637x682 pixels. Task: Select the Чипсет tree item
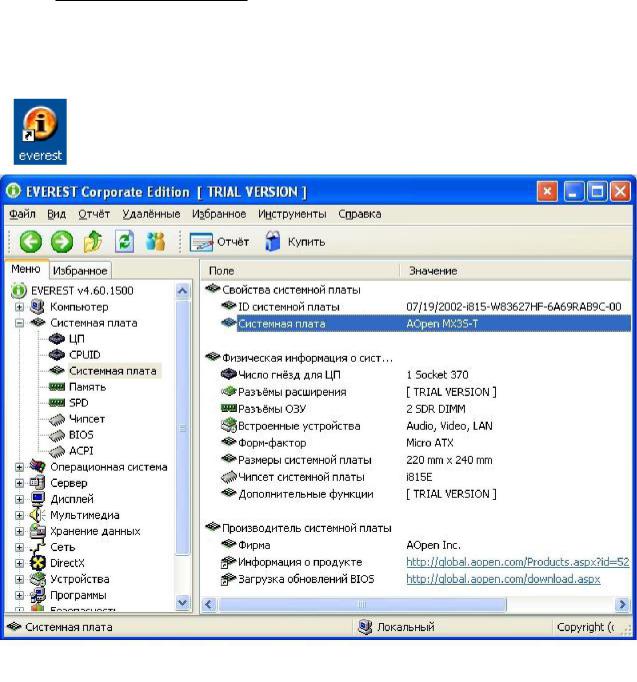pos(87,419)
